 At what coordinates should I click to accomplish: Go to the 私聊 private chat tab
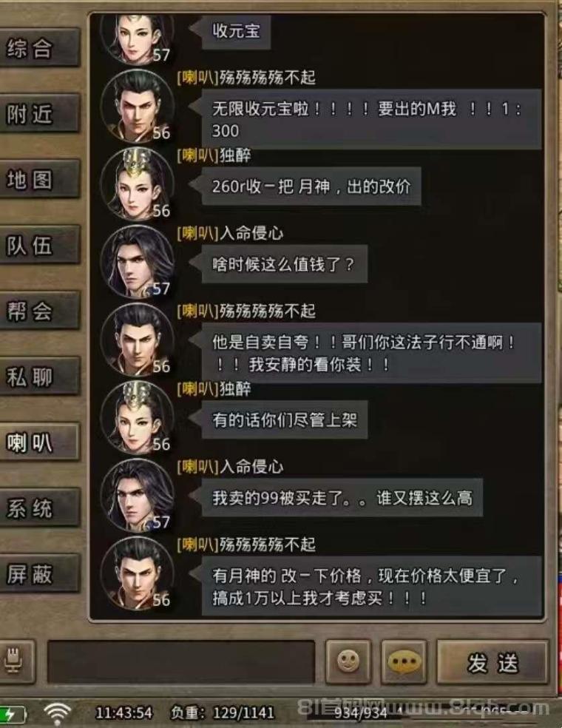(x=39, y=377)
